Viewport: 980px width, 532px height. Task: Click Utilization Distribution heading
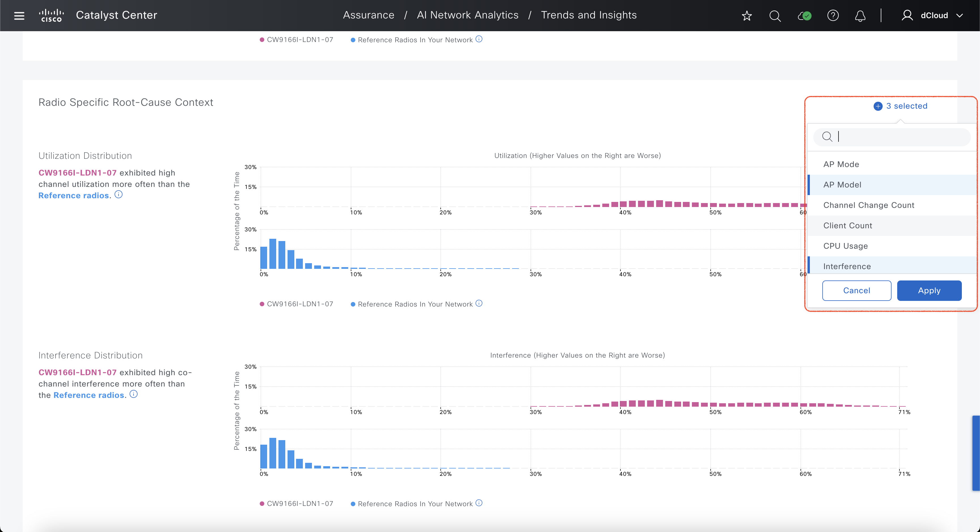click(85, 156)
